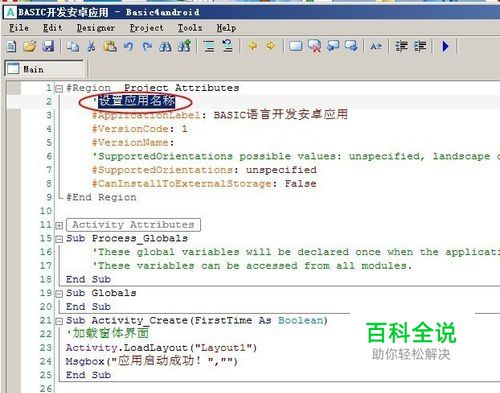This screenshot has width=500, height=393.
Task: Click the #VersionCode: 1 line
Action: [x=140, y=129]
